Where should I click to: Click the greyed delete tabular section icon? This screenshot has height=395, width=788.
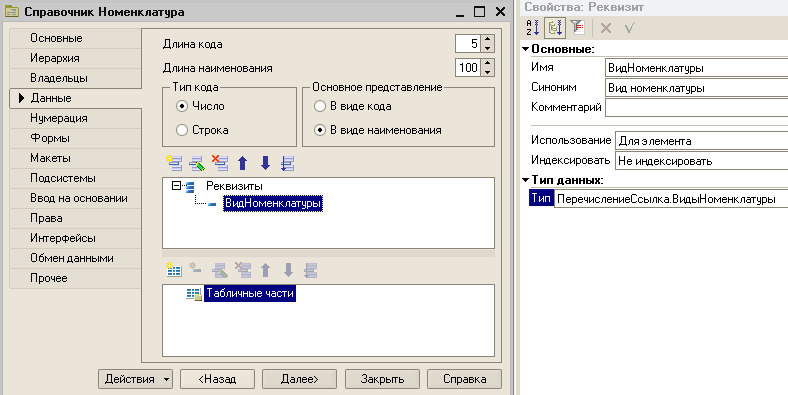point(243,270)
